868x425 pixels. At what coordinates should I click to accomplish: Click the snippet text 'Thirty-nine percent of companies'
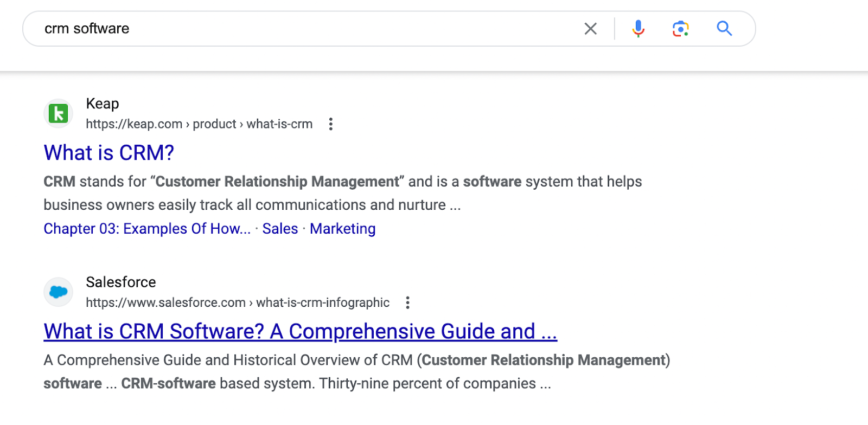[x=427, y=383]
